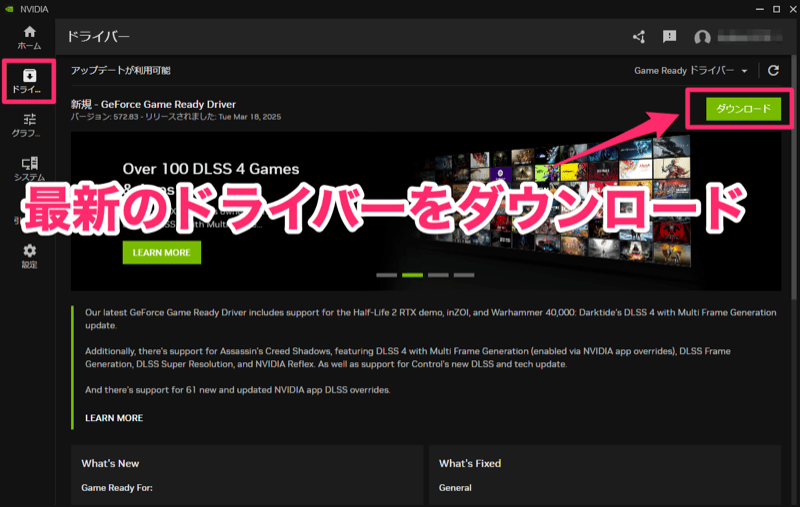Screen dimensions: 800x507
Task: Select the システム icon in the sidebar
Action: tap(29, 168)
